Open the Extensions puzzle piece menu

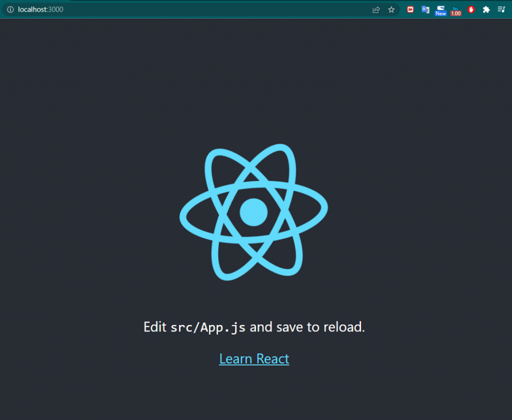pyautogui.click(x=486, y=9)
